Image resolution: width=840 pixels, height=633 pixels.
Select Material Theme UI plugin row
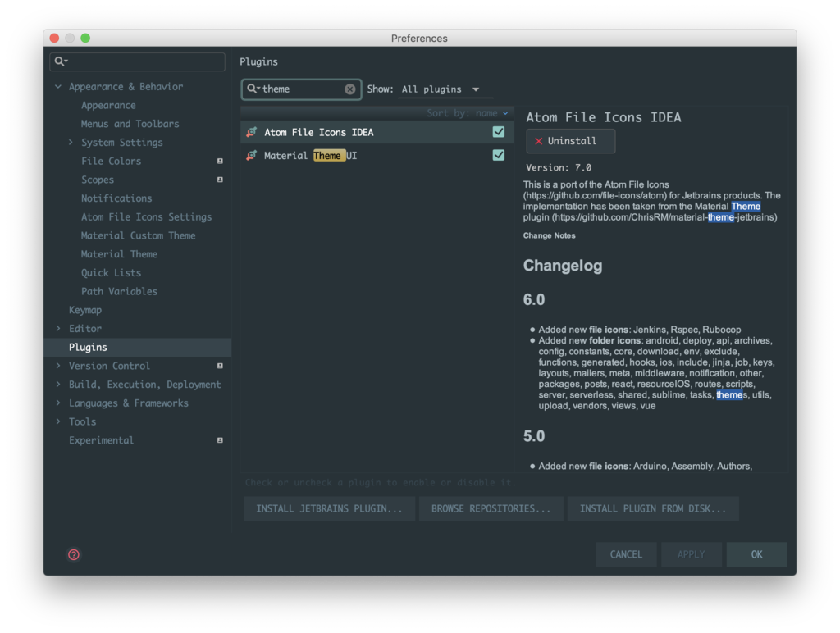tap(377, 155)
